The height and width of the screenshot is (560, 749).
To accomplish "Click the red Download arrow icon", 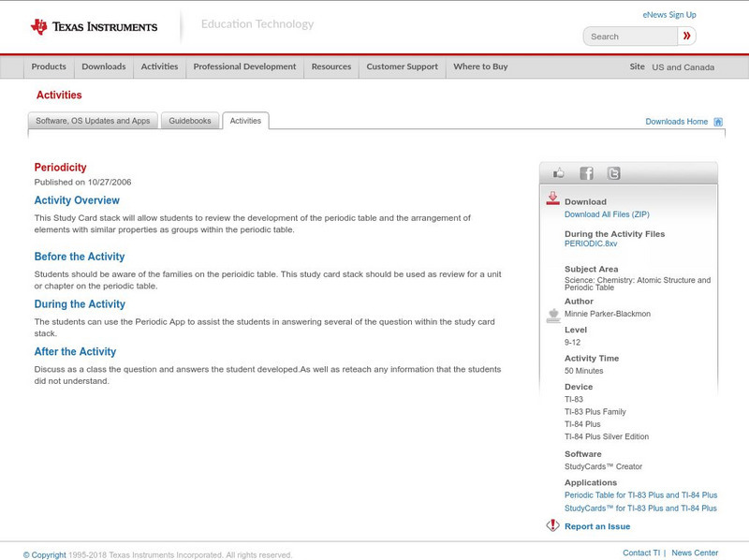I will pyautogui.click(x=551, y=199).
